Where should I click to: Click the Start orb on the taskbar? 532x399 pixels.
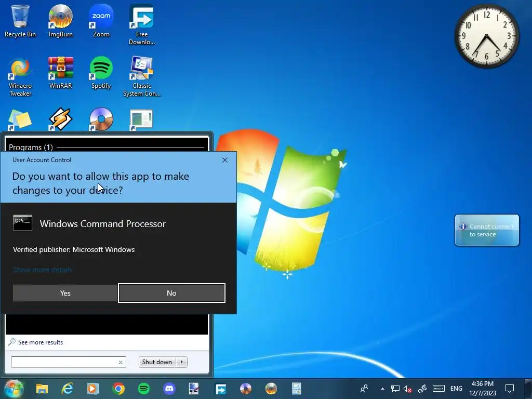pyautogui.click(x=14, y=389)
